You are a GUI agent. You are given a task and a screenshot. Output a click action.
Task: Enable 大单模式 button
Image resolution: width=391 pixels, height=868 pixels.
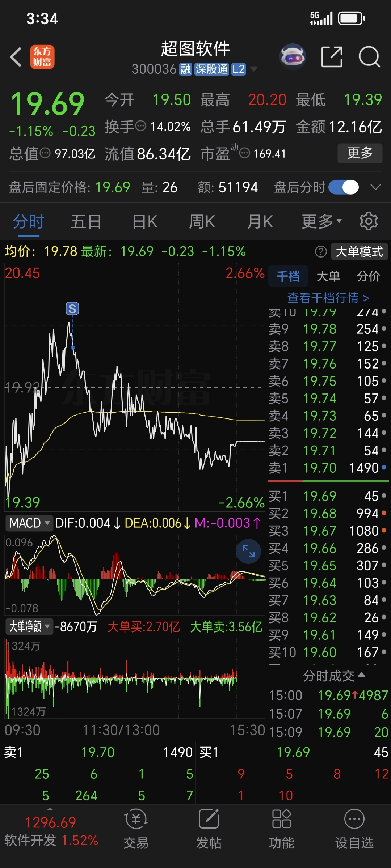(359, 251)
